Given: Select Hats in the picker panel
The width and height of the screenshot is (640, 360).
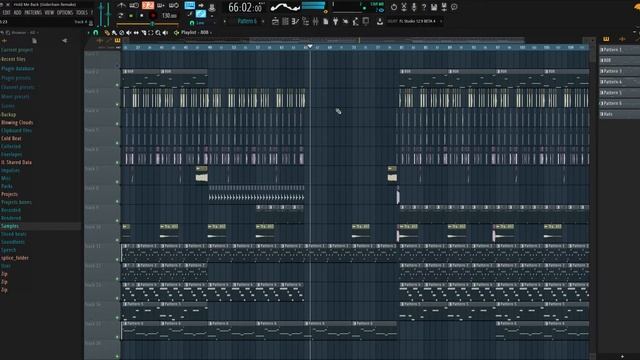Looking at the screenshot, I should tap(619, 114).
